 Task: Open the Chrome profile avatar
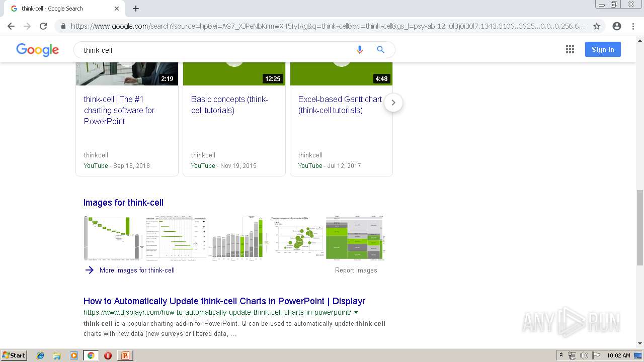click(617, 26)
